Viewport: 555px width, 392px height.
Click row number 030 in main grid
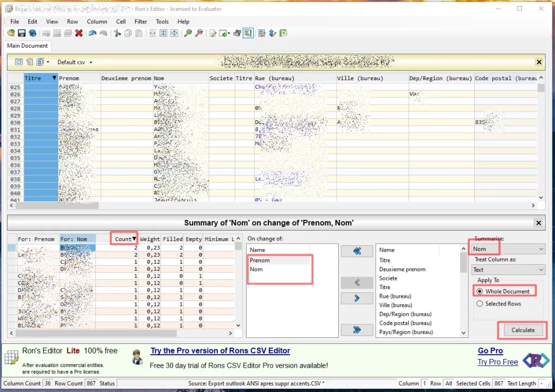15,122
